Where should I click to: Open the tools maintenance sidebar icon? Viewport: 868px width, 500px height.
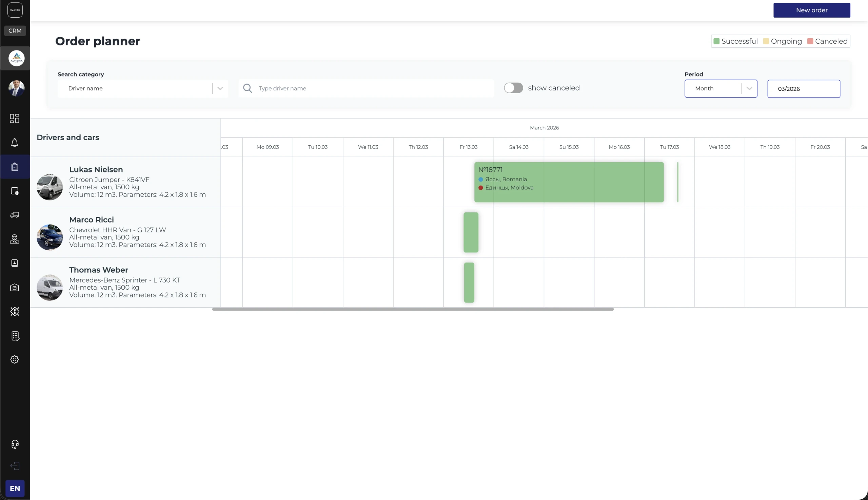[15, 311]
